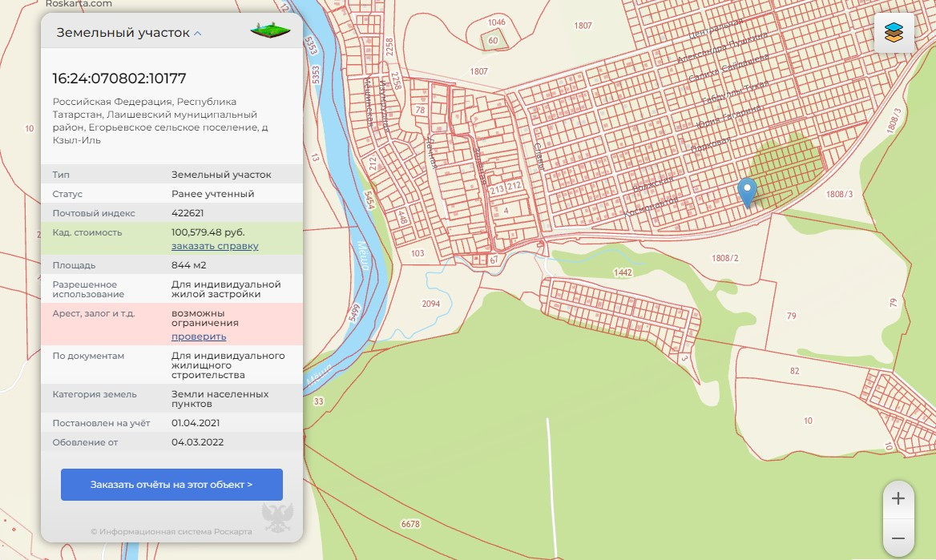
Task: Zoom in with the plus button
Action: tap(898, 498)
